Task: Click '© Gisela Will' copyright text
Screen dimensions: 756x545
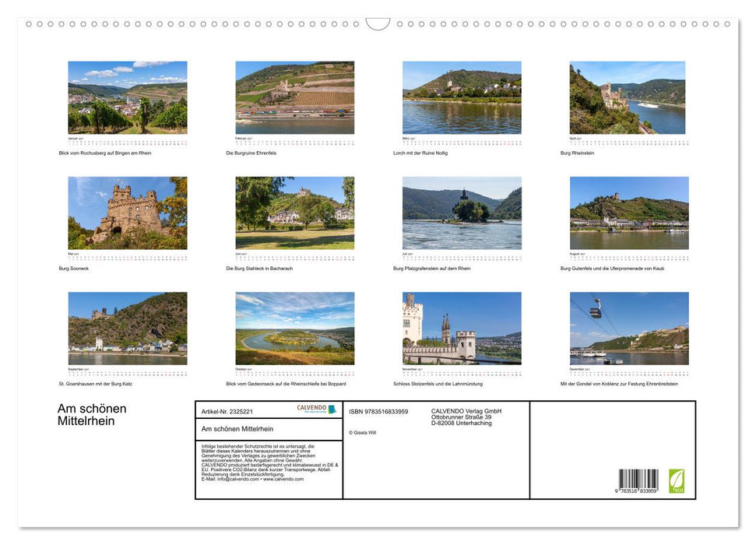Action: (x=363, y=433)
